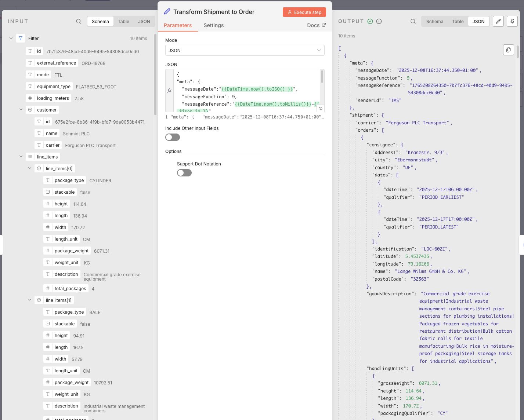524x420 pixels.
Task: Click the search icon in INPUT panel
Action: [79, 21]
